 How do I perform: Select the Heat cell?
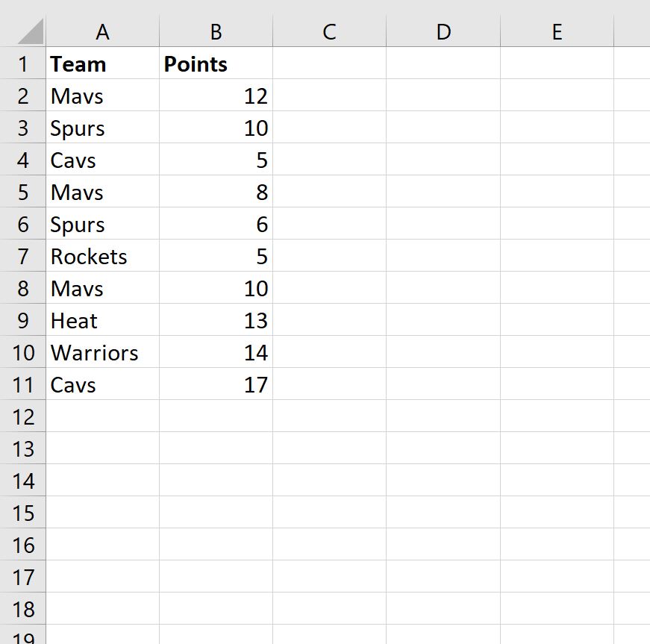[103, 321]
